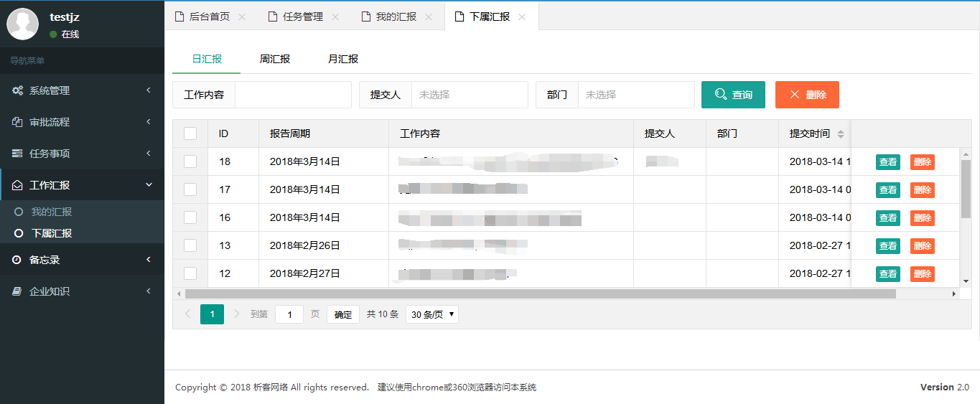This screenshot has width=980, height=404.
Task: Open the 30 条/页 page size dropdown
Action: pos(431,314)
